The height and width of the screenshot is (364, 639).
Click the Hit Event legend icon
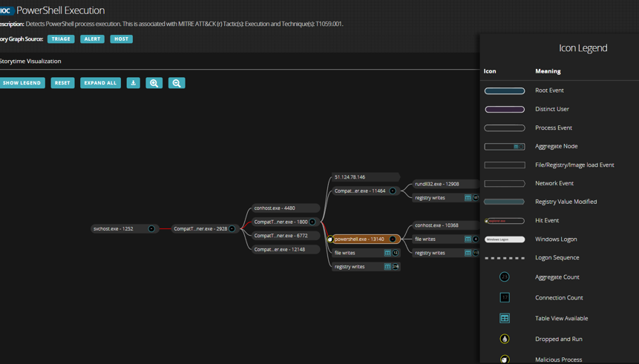click(505, 221)
